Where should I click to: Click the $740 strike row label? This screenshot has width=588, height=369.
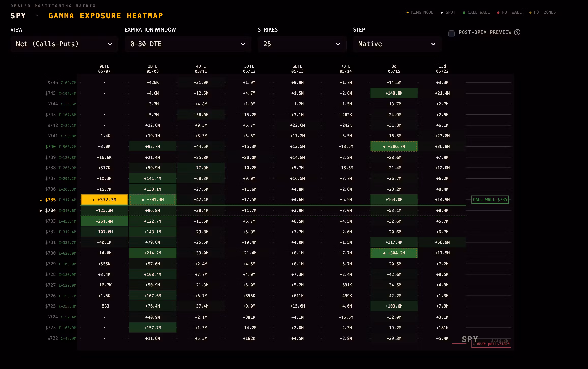click(50, 147)
